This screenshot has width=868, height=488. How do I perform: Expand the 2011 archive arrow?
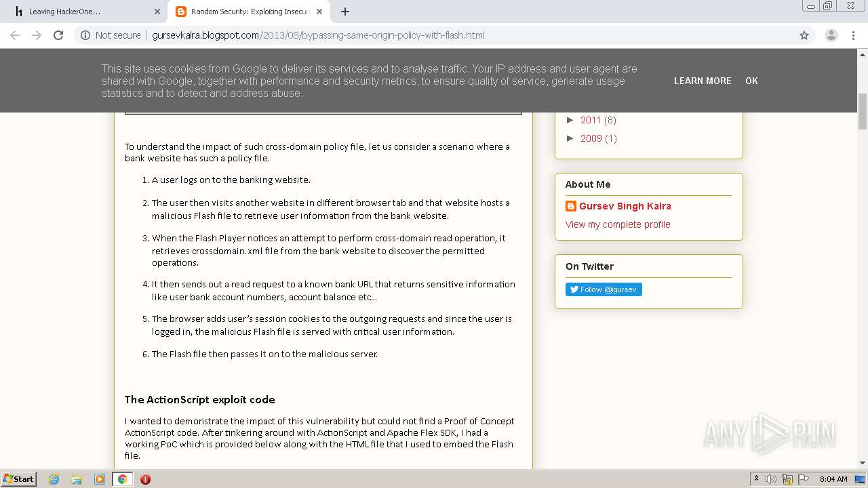[571, 120]
